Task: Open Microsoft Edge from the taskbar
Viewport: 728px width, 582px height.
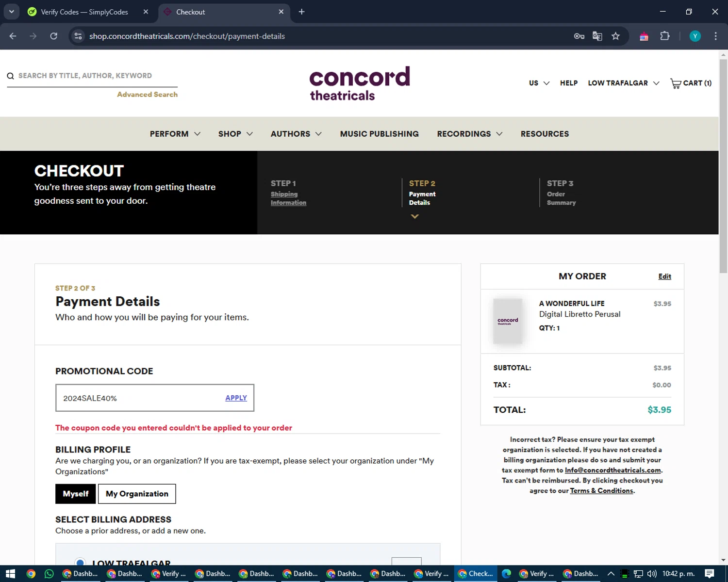Action: coord(506,574)
